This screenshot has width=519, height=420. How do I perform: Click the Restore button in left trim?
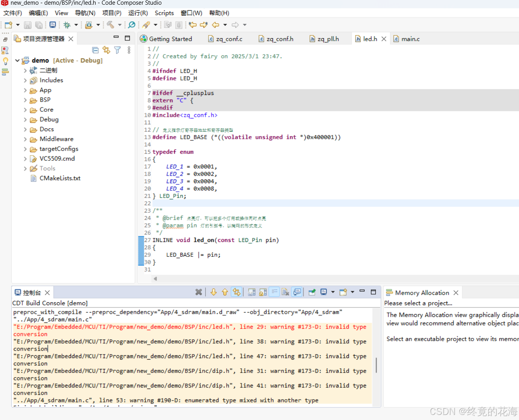(x=5, y=40)
